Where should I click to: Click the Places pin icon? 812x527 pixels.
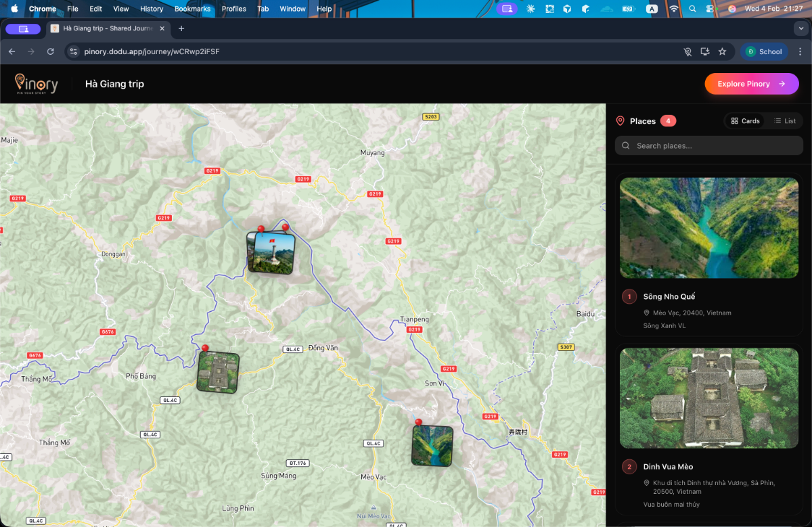tap(620, 120)
